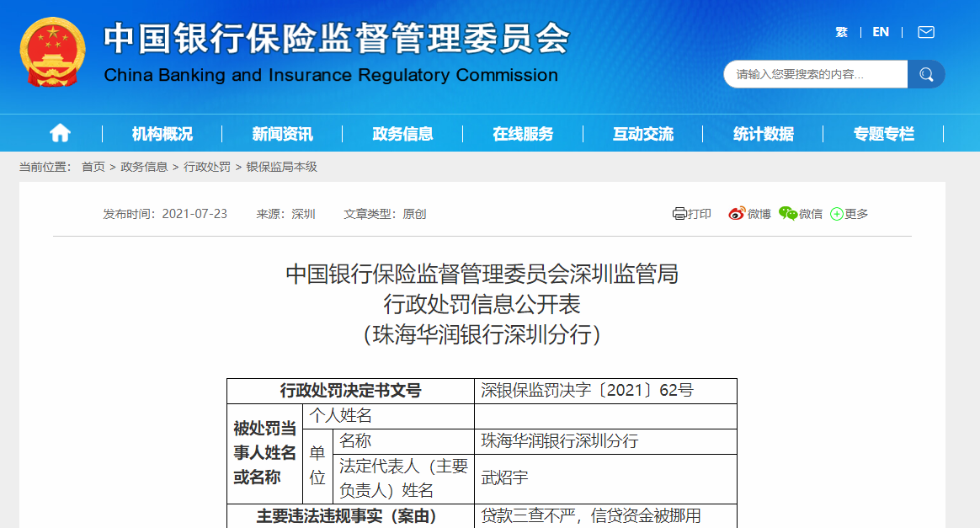Open the 互动交流 menu
Screen dimensions: 980x528
[x=643, y=134]
